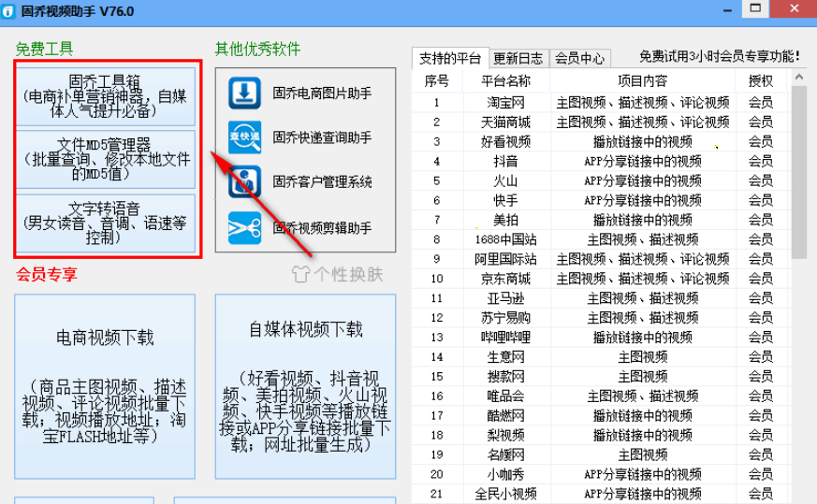Select the 搜款网 row
This screenshot has width=817, height=504.
[x=601, y=377]
